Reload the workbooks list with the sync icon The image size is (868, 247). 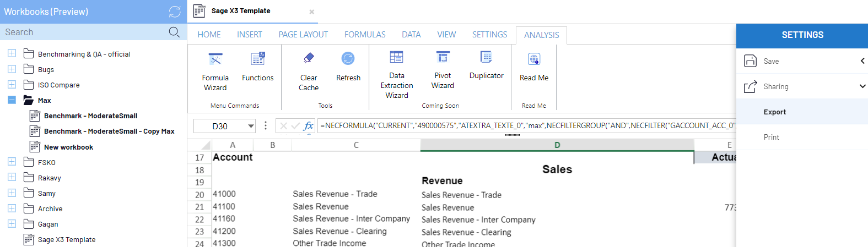click(175, 12)
